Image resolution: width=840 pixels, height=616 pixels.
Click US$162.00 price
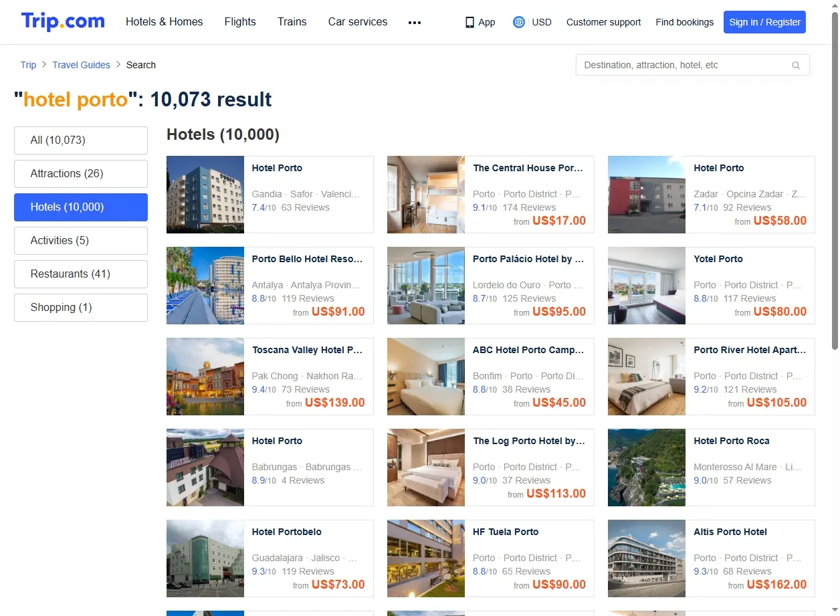[x=776, y=585]
